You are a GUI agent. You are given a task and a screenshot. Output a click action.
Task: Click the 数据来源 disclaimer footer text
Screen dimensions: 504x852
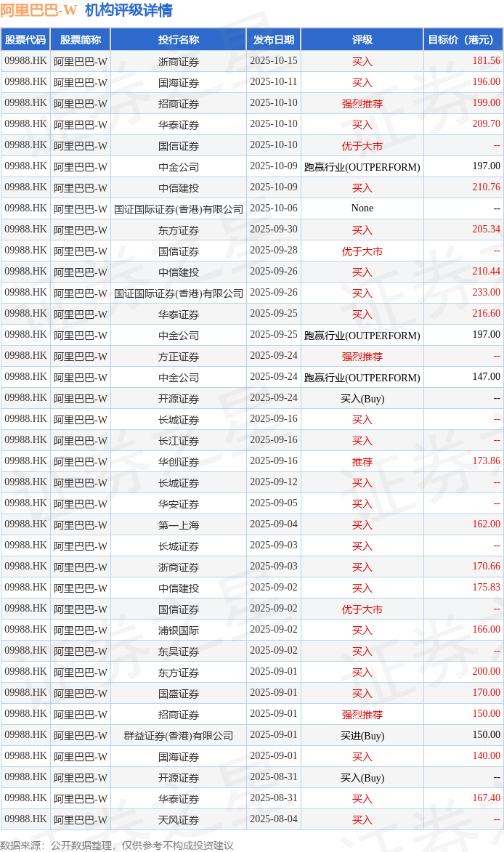(x=117, y=845)
